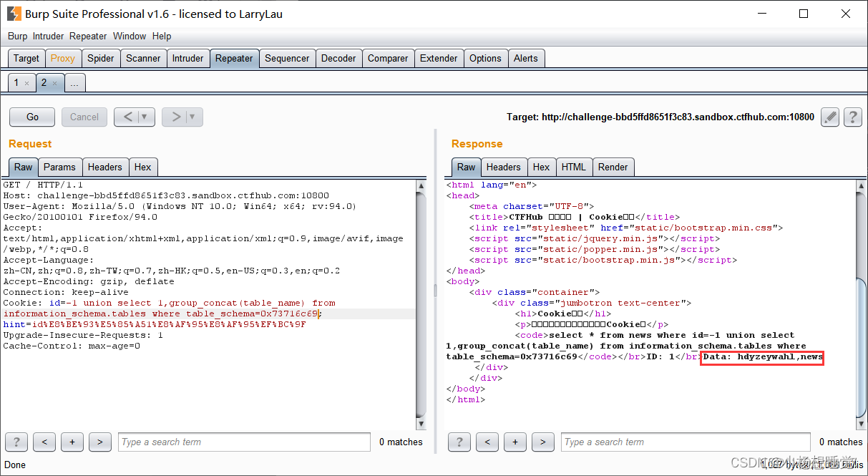
Task: Show the response HTML tab
Action: pos(574,167)
